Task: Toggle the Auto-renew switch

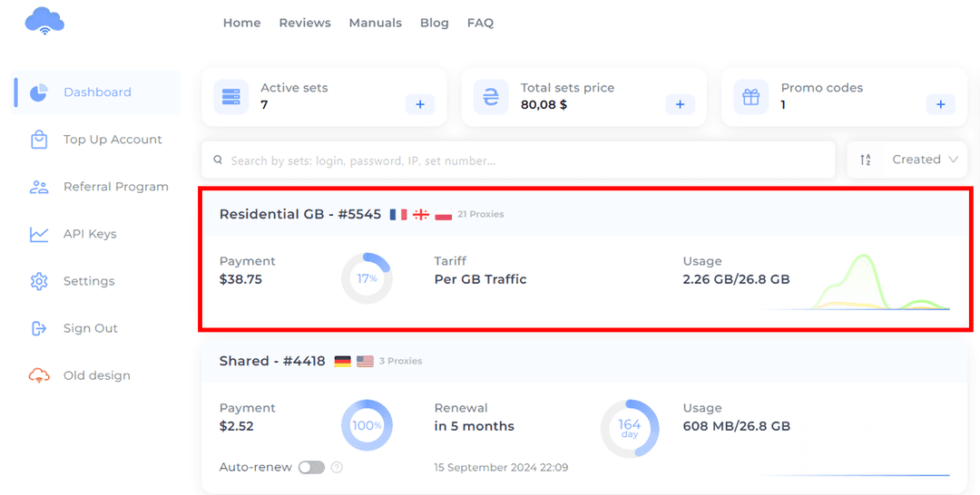Action: [311, 468]
